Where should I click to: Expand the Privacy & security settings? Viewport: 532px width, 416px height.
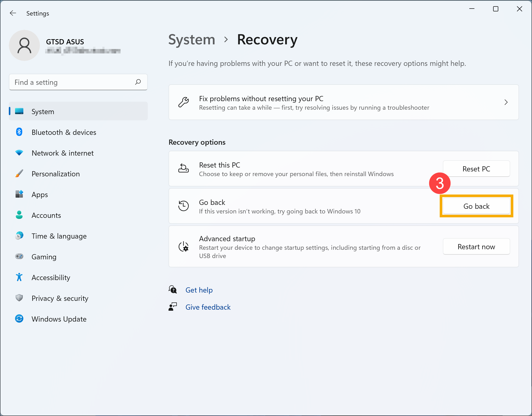(60, 298)
